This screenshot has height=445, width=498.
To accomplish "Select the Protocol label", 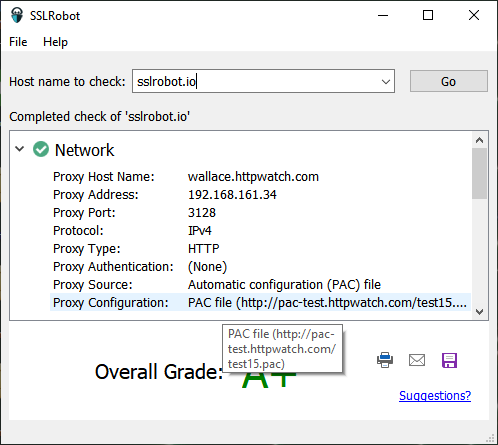I will click(x=78, y=231).
